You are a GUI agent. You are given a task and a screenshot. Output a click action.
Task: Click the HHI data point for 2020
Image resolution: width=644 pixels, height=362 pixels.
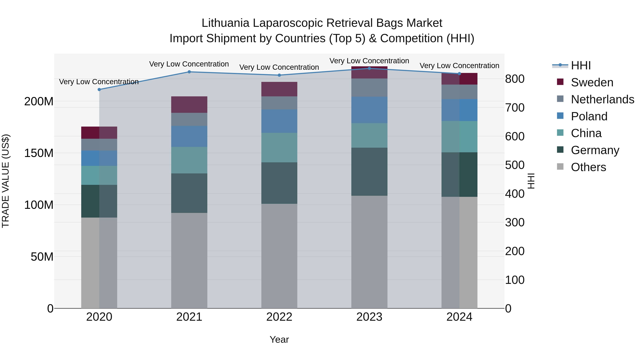click(x=99, y=89)
